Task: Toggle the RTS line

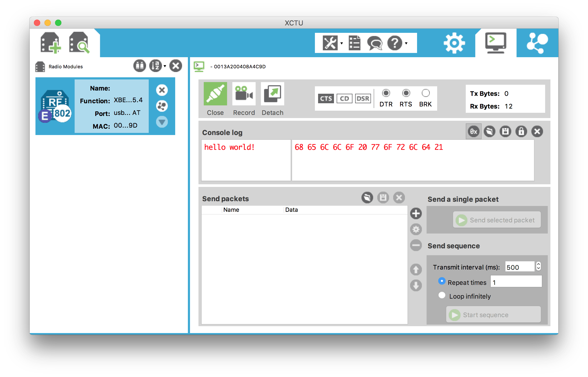Action: coord(406,93)
